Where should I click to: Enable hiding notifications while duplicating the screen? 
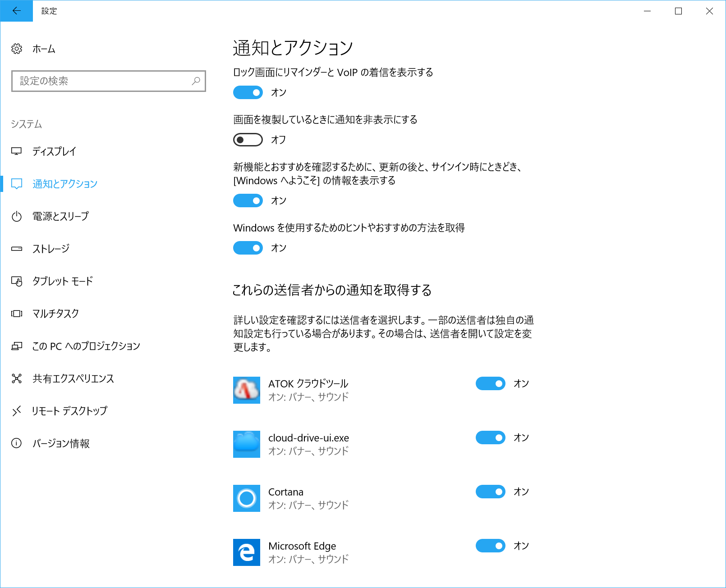tap(248, 139)
